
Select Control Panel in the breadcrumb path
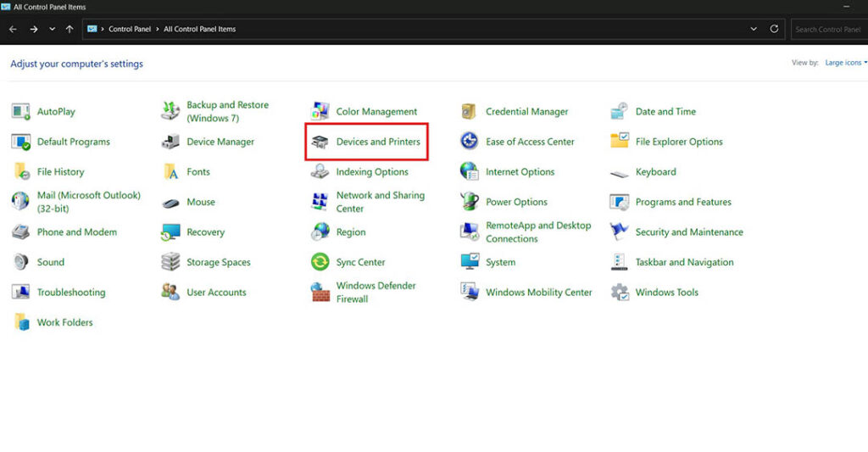coord(130,29)
